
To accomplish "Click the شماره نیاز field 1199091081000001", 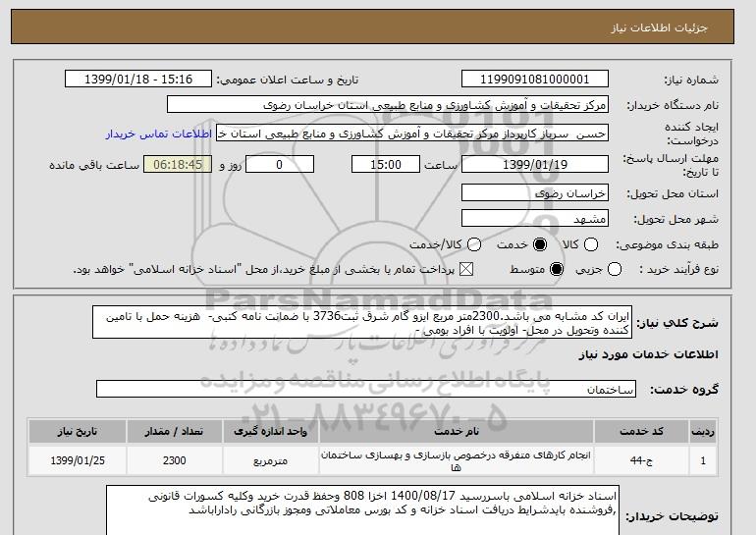I will click(x=535, y=80).
